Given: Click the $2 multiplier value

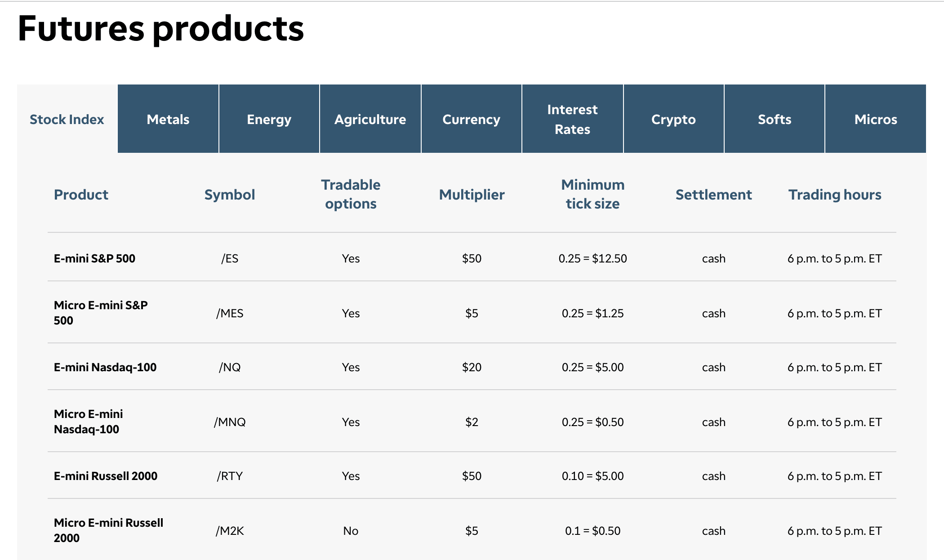Looking at the screenshot, I should 472,422.
